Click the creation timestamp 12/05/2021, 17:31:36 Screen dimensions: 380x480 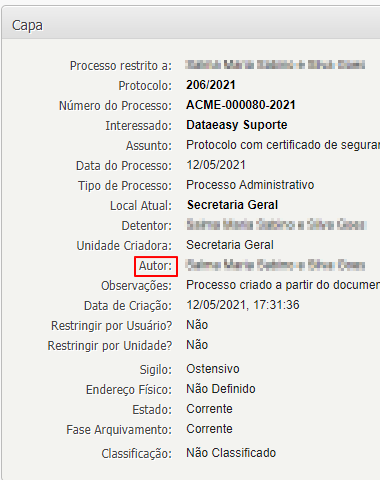click(x=243, y=305)
